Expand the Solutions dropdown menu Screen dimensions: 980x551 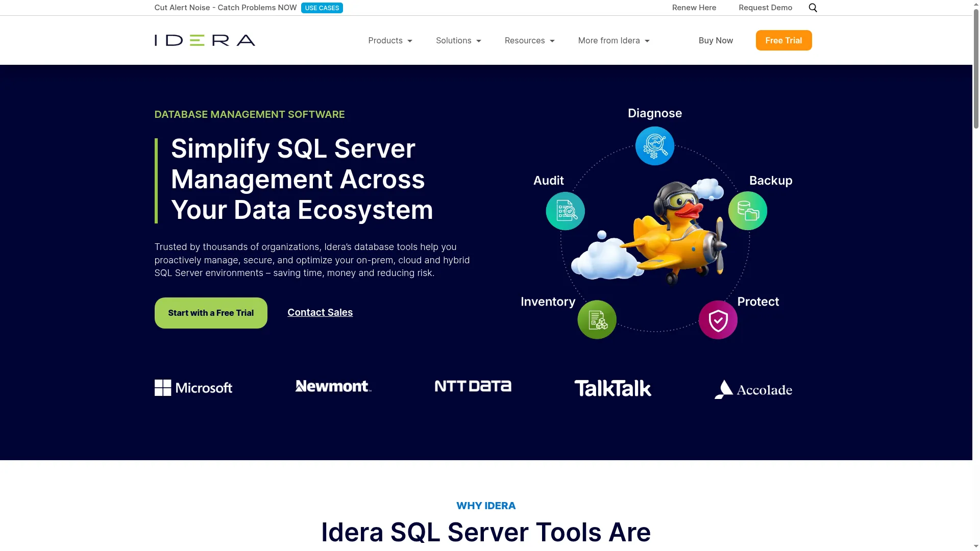(x=458, y=40)
